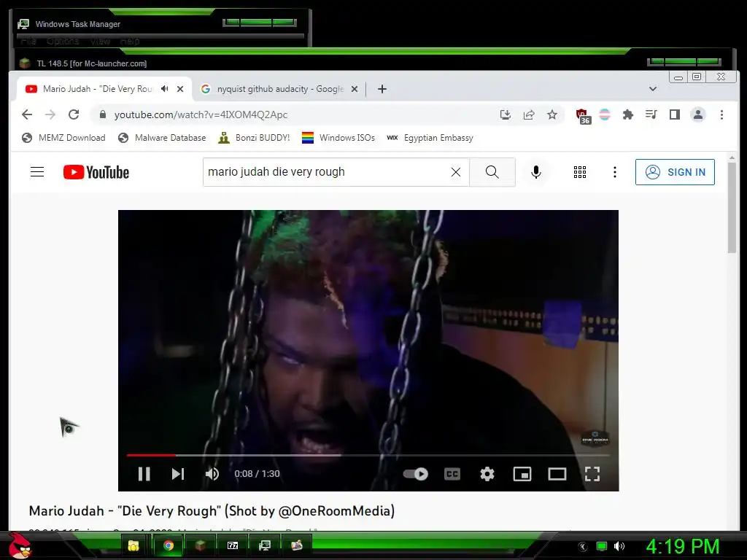Viewport: 747px width, 560px height.
Task: Mute the video player volume
Action: click(x=212, y=474)
